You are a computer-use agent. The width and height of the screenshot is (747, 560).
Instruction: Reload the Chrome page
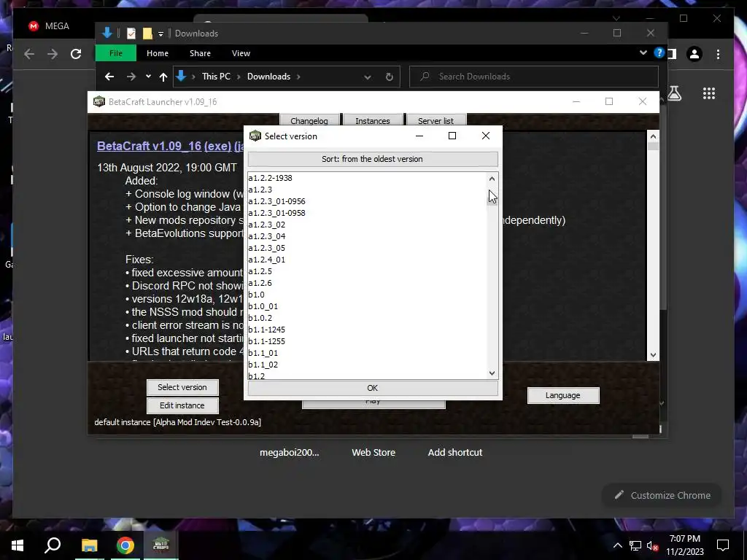pyautogui.click(x=76, y=54)
